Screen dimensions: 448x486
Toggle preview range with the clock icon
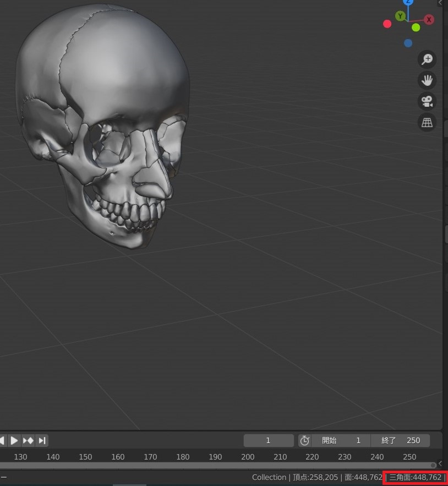click(x=304, y=440)
